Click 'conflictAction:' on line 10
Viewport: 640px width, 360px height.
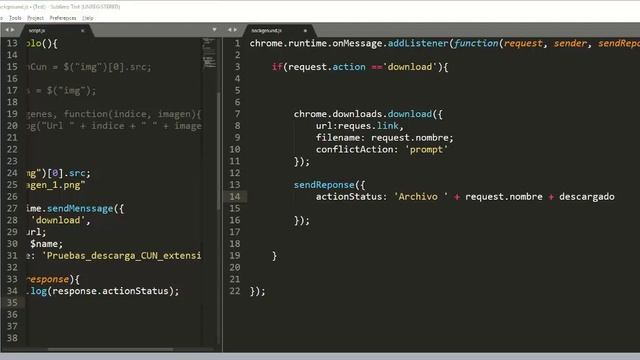click(x=357, y=149)
